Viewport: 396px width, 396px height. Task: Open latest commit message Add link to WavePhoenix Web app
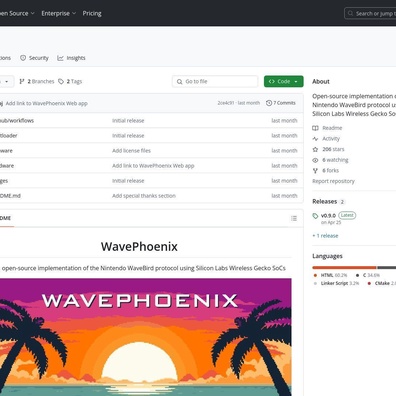[47, 103]
